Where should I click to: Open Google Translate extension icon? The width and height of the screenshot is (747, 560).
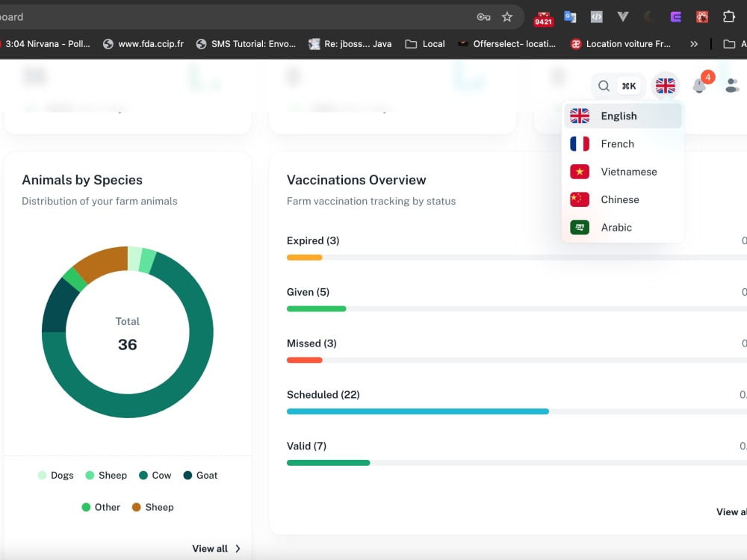570,17
